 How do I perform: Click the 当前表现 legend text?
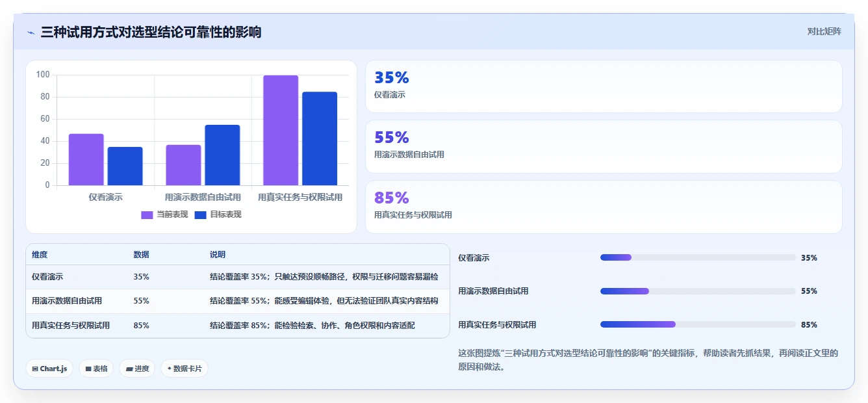172,214
